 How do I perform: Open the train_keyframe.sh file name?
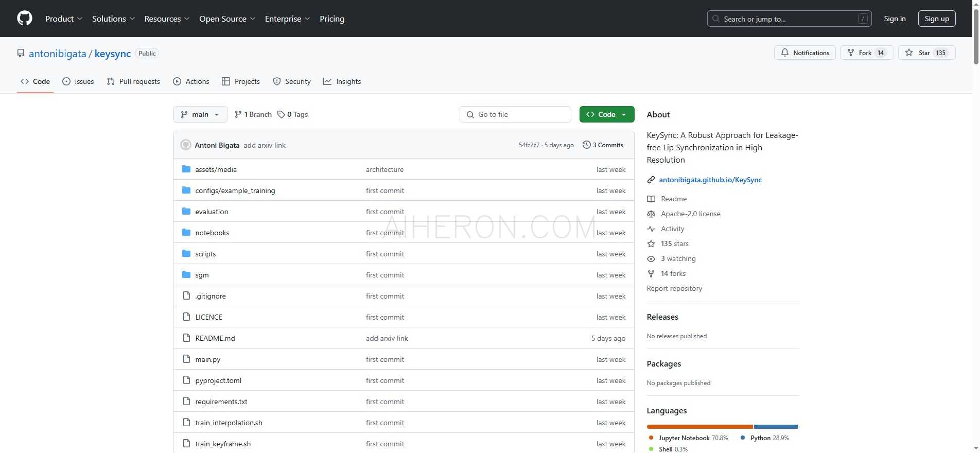(x=223, y=444)
